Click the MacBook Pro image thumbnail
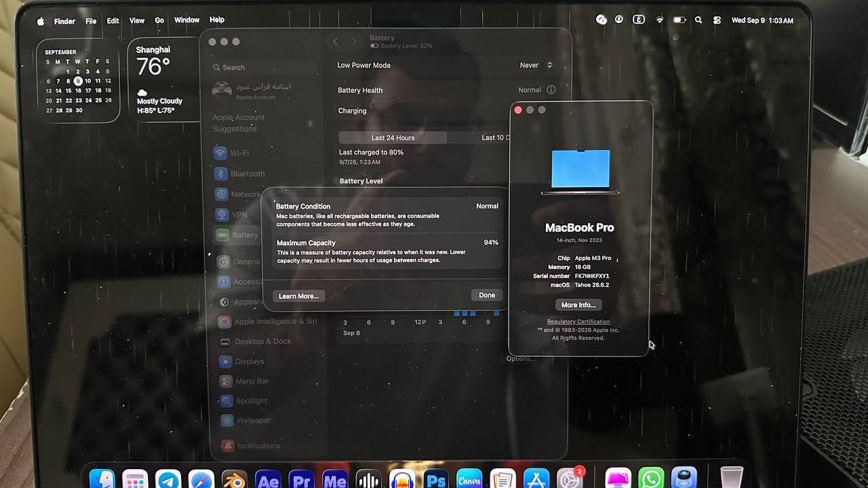Image resolution: width=868 pixels, height=488 pixels. coord(580,171)
